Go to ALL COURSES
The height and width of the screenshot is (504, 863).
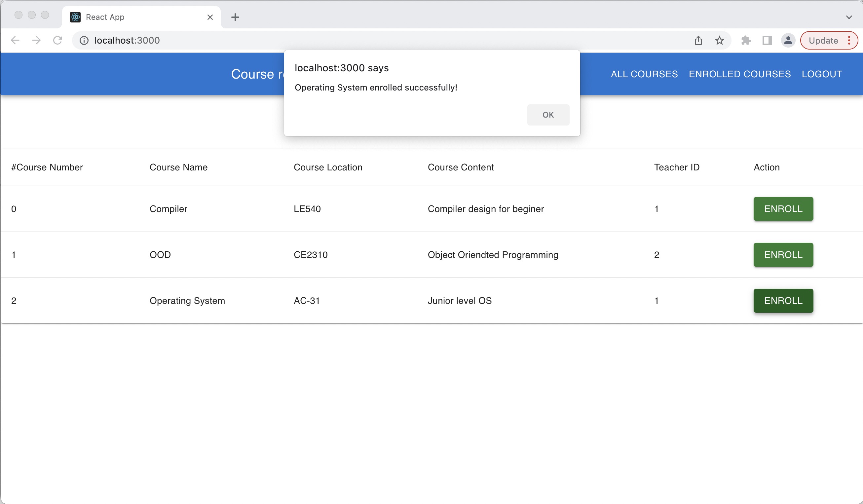[644, 74]
